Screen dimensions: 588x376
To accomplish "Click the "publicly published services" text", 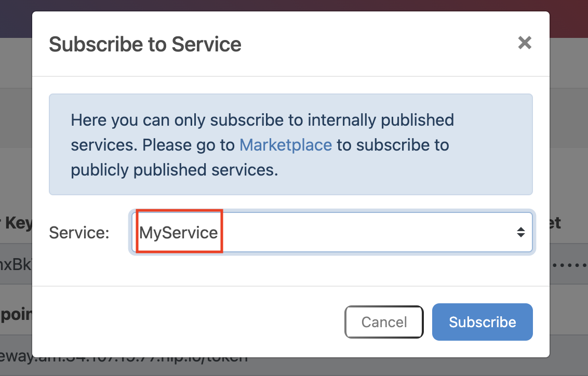I will coord(174,170).
